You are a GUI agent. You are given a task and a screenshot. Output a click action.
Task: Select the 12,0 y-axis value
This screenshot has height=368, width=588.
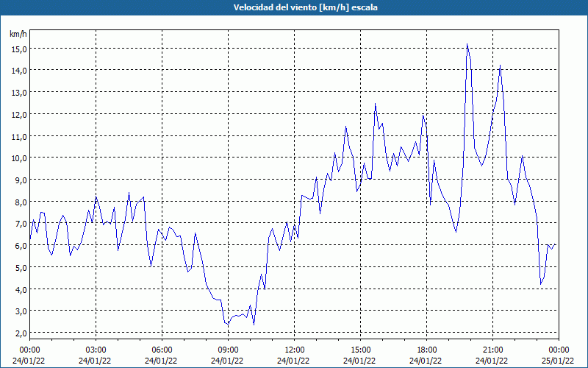pos(19,115)
